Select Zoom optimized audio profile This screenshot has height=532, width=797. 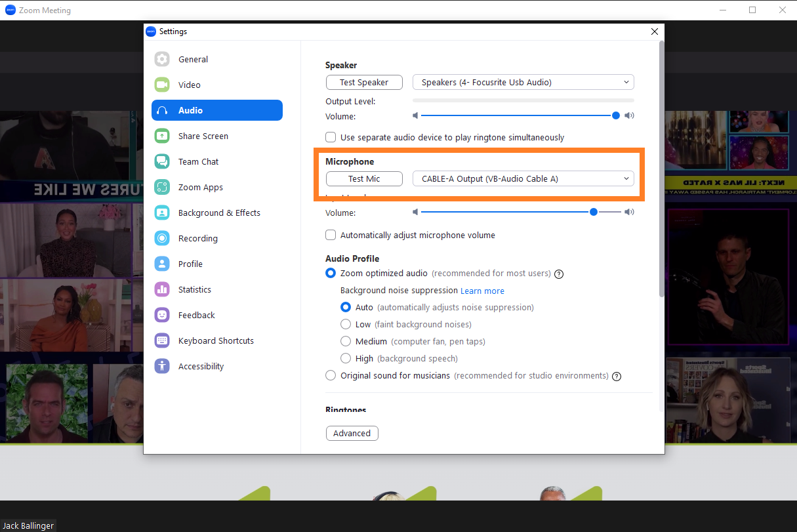click(x=331, y=273)
